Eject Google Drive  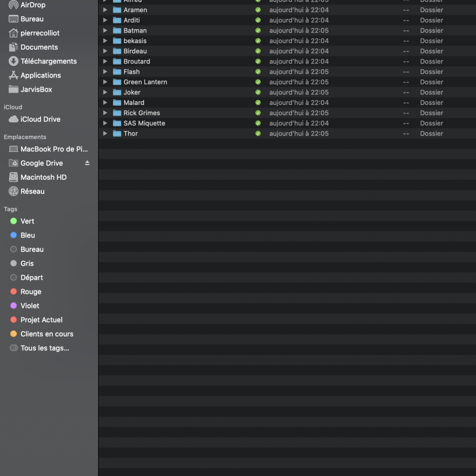87,163
